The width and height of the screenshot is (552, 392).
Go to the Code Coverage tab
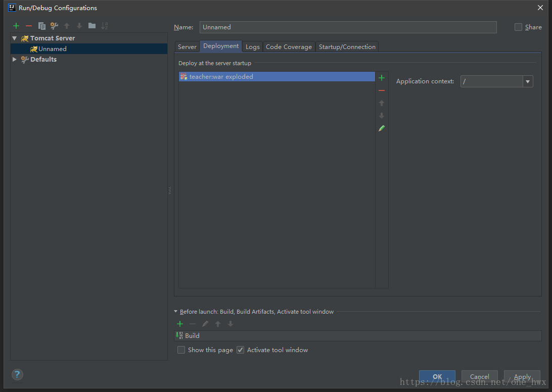(x=289, y=47)
